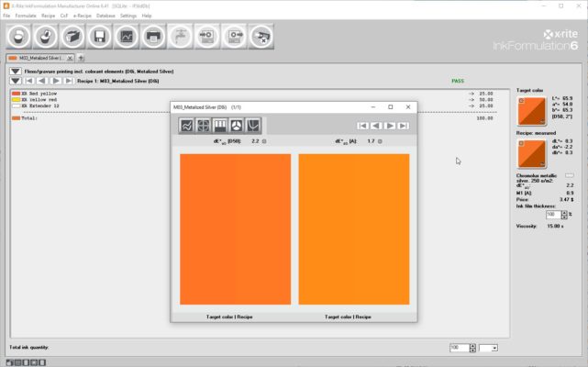588x367 pixels.
Task: Click the print toolbar icon
Action: click(154, 37)
